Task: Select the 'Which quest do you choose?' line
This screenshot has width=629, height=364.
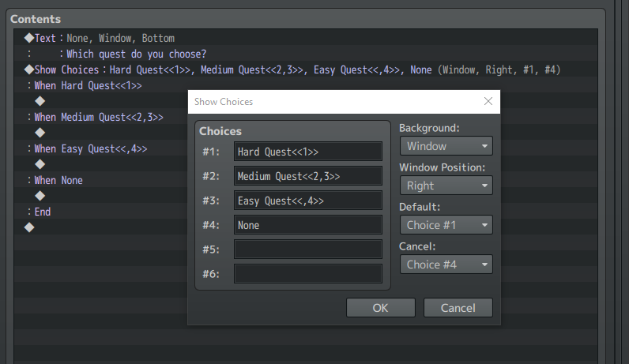Action: point(306,54)
